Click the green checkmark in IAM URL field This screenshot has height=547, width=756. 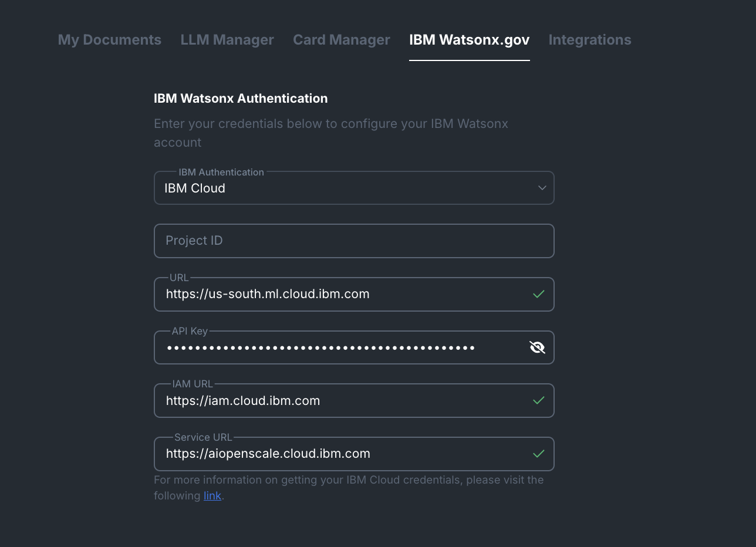(538, 400)
